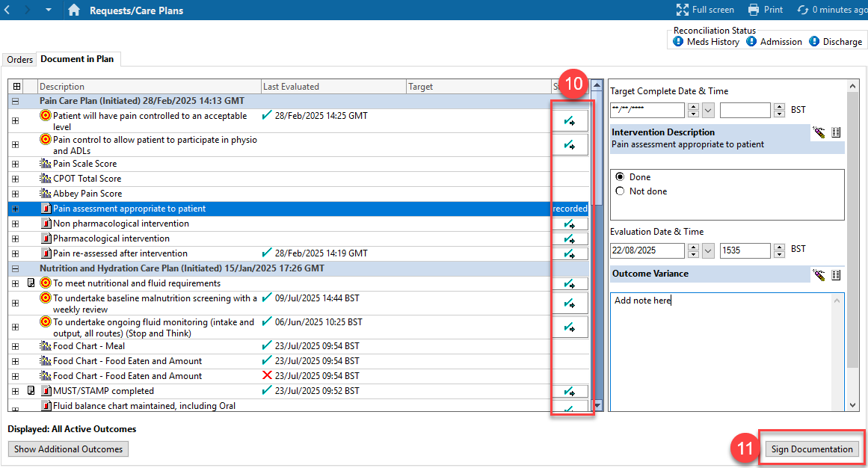Screen dimensions: 868x468
Task: Click right panel scroll-down arrow
Action: pyautogui.click(x=852, y=405)
